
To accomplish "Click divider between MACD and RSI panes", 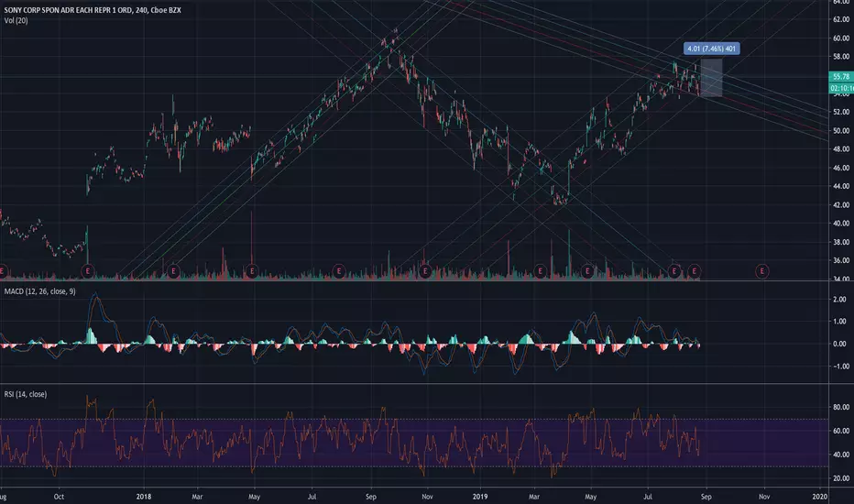I will tap(414, 384).
